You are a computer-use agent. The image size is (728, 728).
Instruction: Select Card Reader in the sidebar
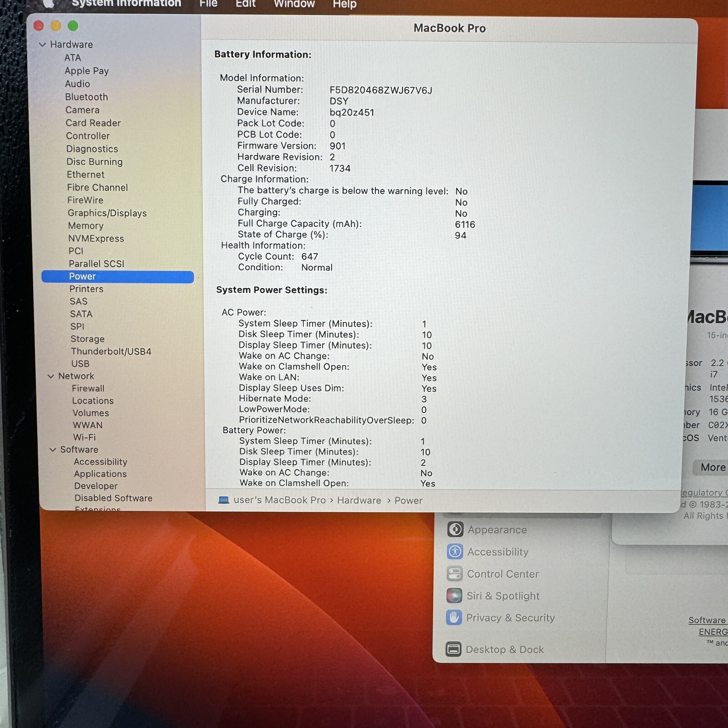(93, 123)
